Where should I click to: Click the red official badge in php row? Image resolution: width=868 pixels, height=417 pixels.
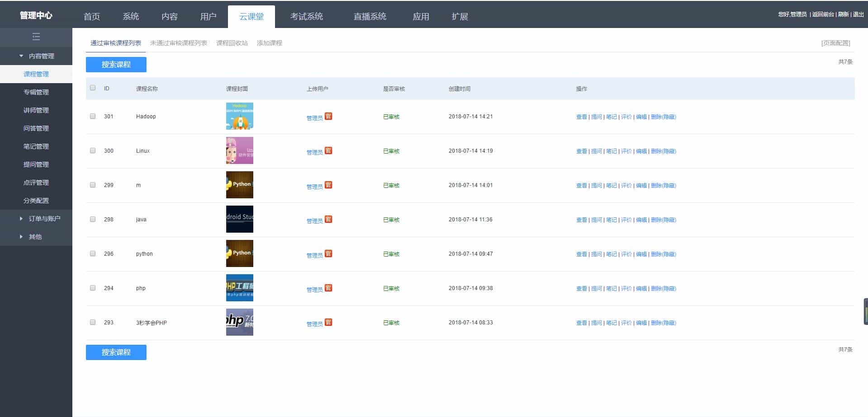point(328,288)
